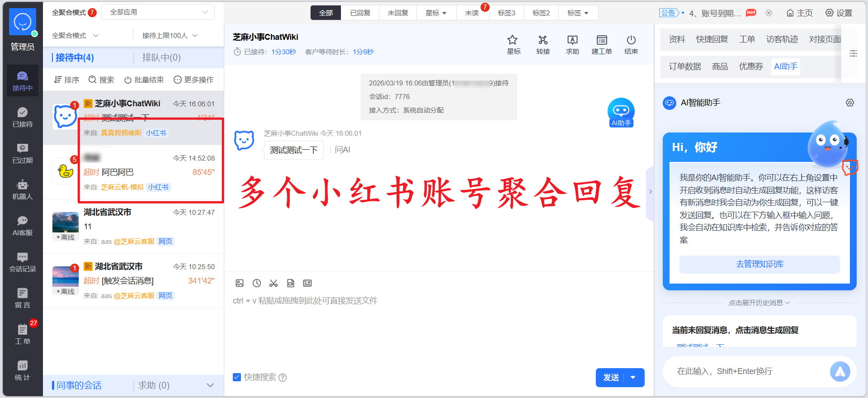Click the screenshot scissors icon in editor toolbar
Image resolution: width=868 pixels, height=398 pixels.
click(x=274, y=283)
